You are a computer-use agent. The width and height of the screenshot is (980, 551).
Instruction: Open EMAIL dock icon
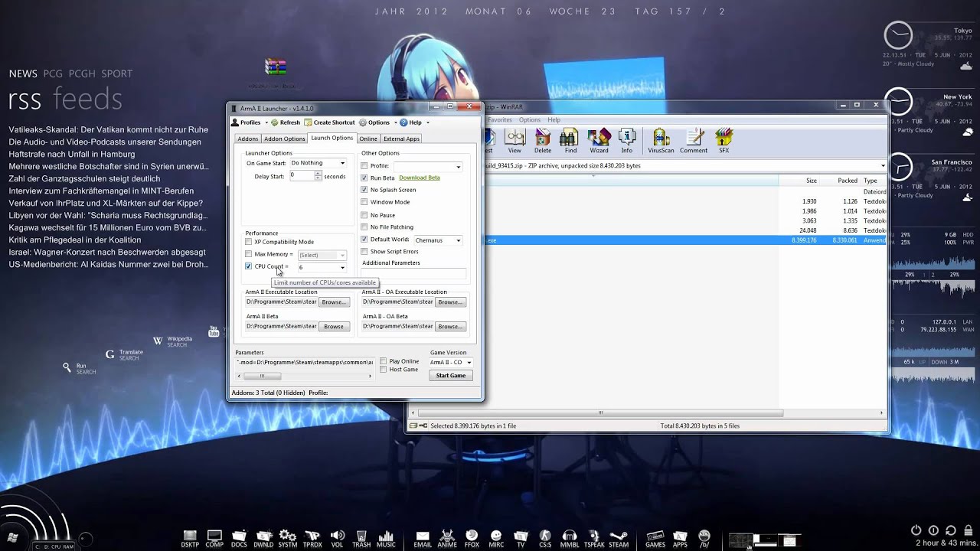[423, 539]
